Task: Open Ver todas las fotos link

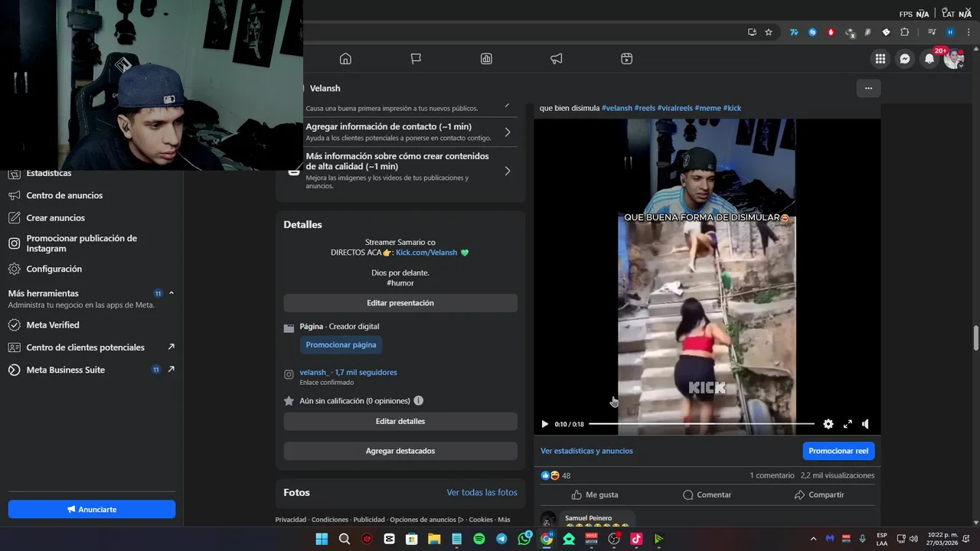Action: (482, 493)
